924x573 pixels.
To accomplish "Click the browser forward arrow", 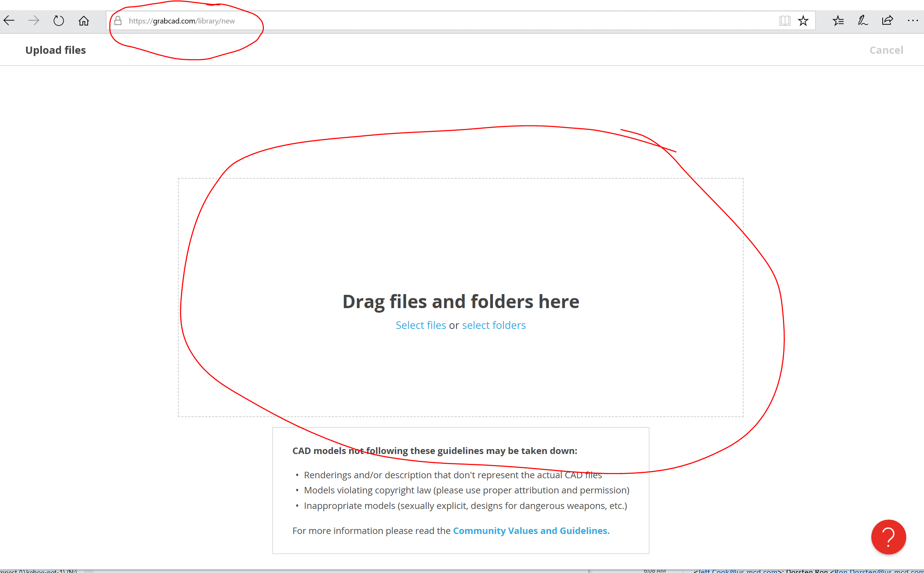I will (34, 20).
